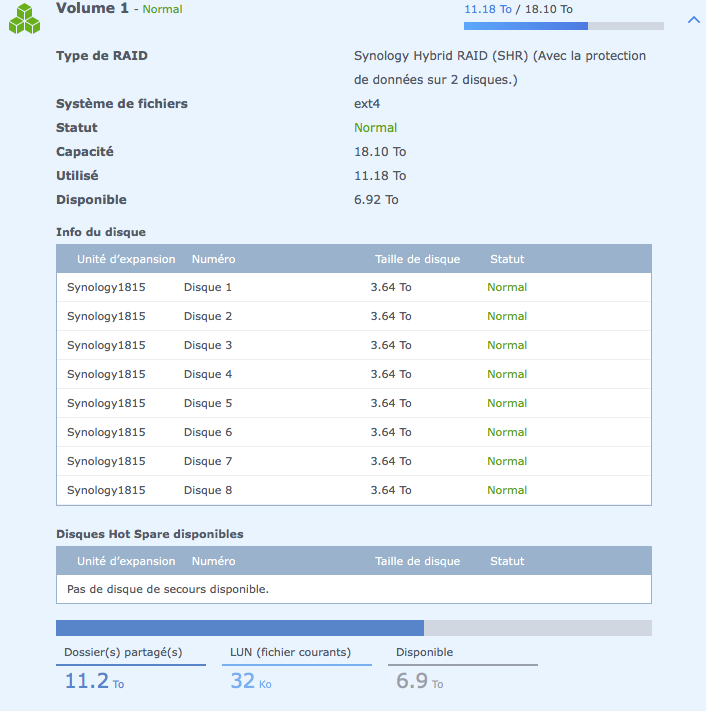The image size is (706, 717).
Task: Select the Disque 8 row
Action: point(353,491)
